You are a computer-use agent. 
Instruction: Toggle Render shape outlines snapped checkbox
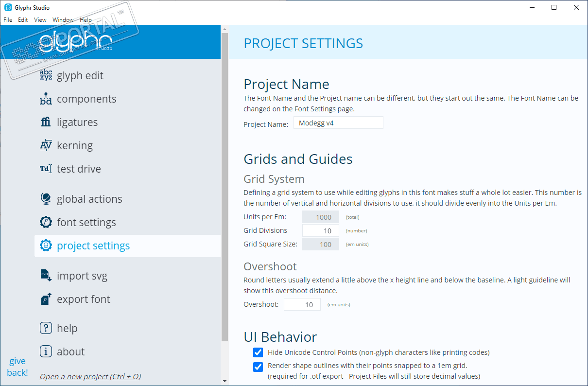[x=258, y=367]
